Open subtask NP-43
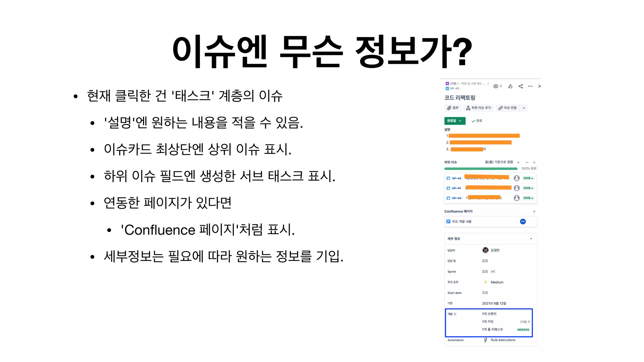Viewport: 644px width, 362px height. (457, 198)
